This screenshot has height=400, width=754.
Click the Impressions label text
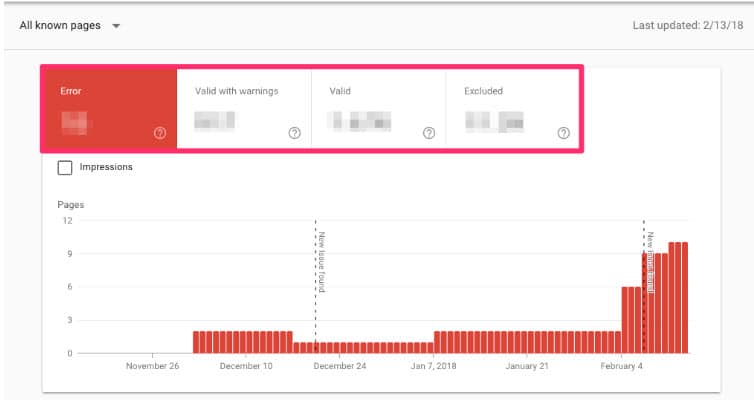coord(106,167)
